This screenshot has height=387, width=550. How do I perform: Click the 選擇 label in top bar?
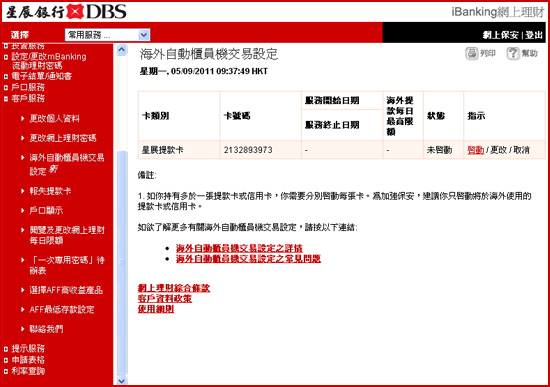click(20, 35)
